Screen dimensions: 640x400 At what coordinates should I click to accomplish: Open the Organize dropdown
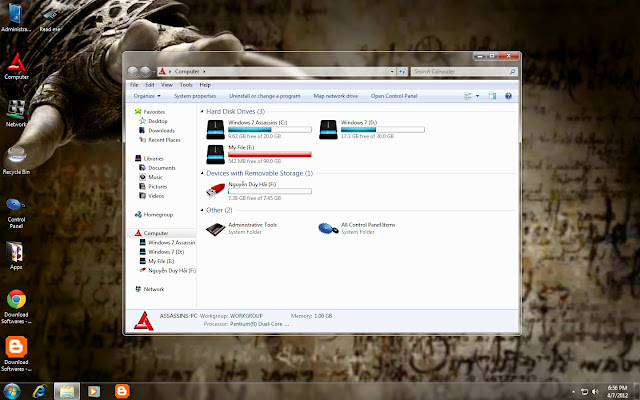(147, 96)
